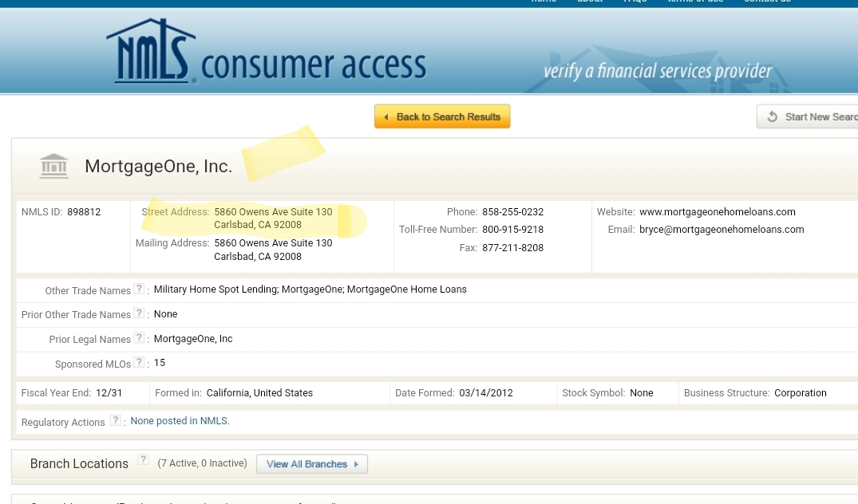Viewport: 858px width, 504px height.
Task: Click email bryce@mortgageonehomeloans.com
Action: point(722,230)
